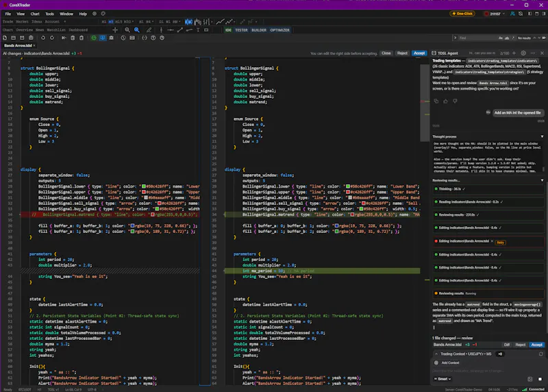Click the thumbs down feedback icon
This screenshot has width=548, height=392.
click(455, 101)
